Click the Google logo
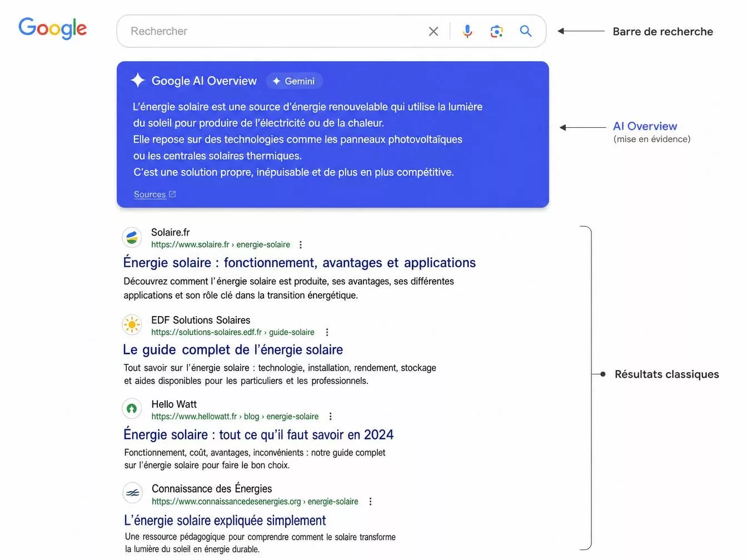The width and height of the screenshot is (747, 560). (x=53, y=28)
